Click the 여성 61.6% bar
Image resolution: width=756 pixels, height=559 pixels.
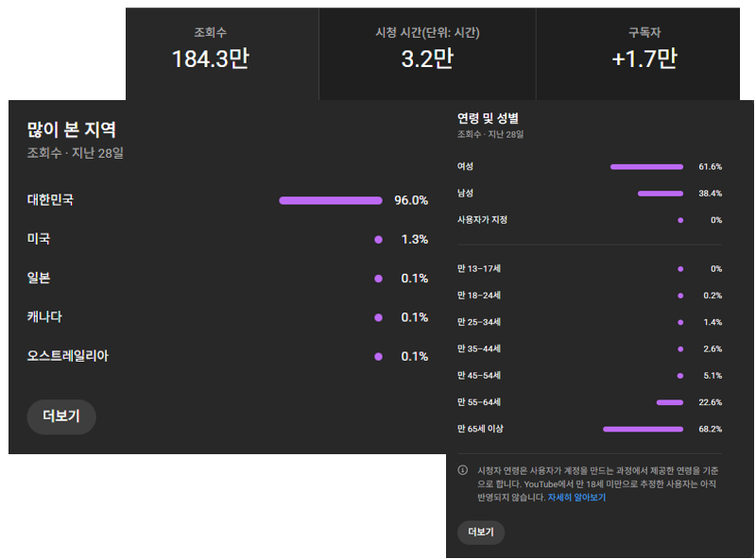click(646, 167)
